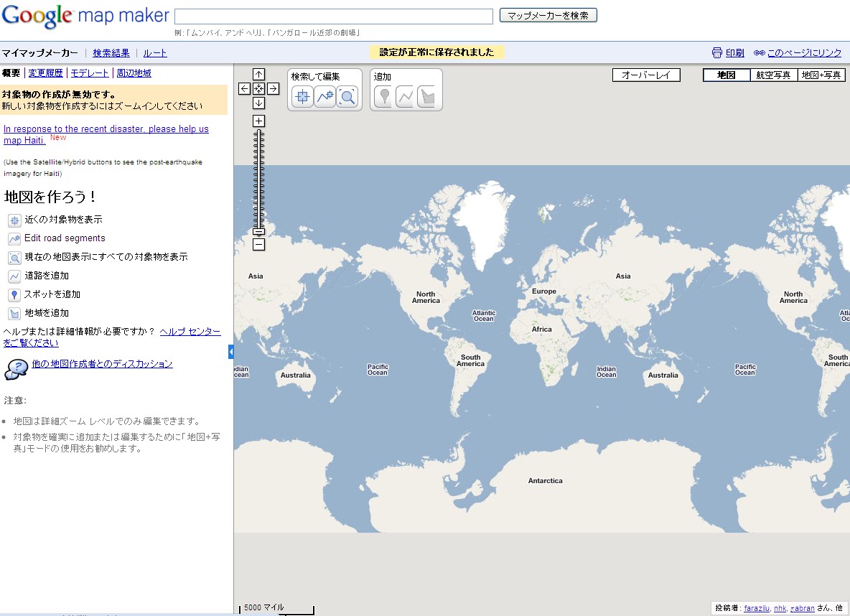Select the show all features search tool
The width and height of the screenshot is (850, 616).
click(347, 96)
